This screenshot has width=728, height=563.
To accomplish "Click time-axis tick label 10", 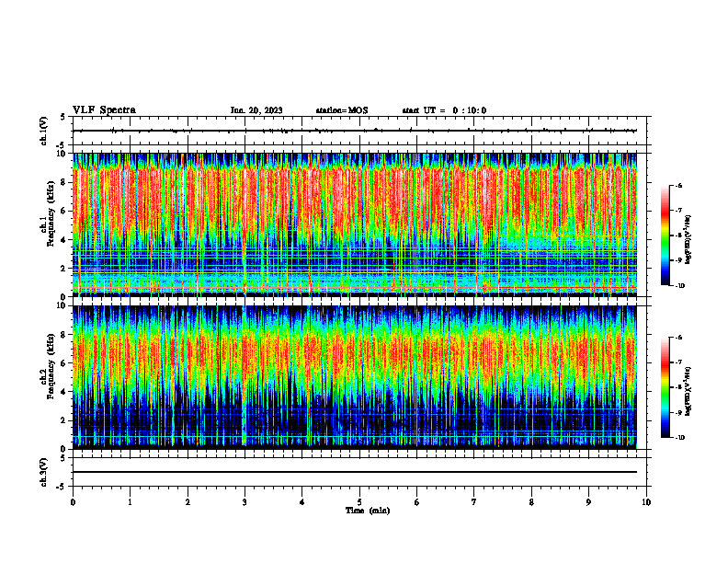I will pos(646,502).
